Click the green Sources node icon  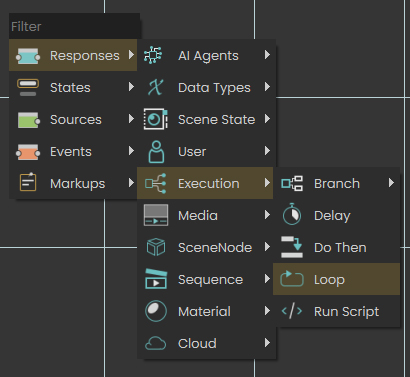click(29, 120)
